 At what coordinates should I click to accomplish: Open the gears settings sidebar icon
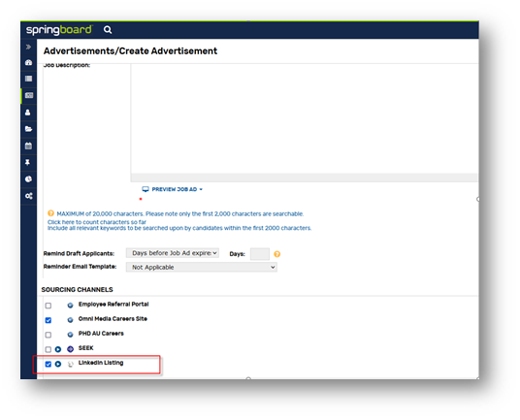pyautogui.click(x=29, y=196)
